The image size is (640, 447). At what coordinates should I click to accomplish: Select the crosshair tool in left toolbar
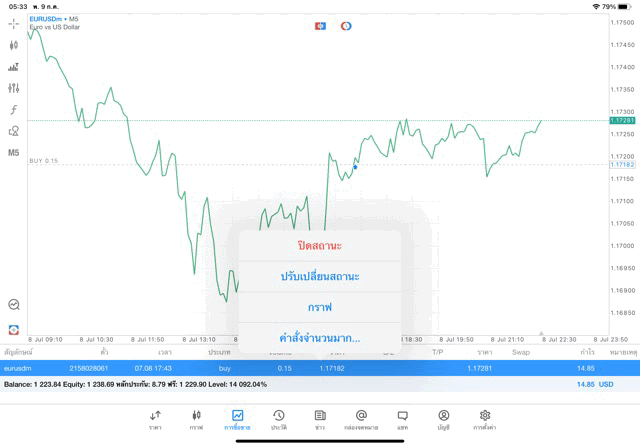click(14, 22)
